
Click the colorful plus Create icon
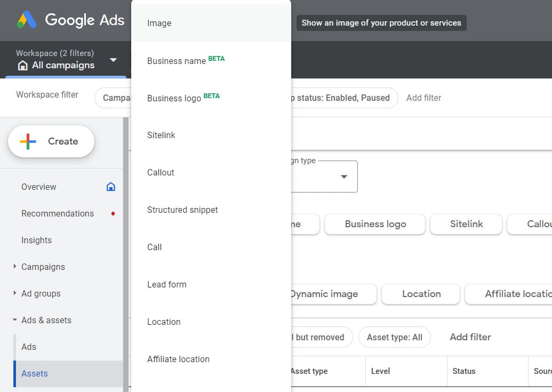pyautogui.click(x=28, y=141)
